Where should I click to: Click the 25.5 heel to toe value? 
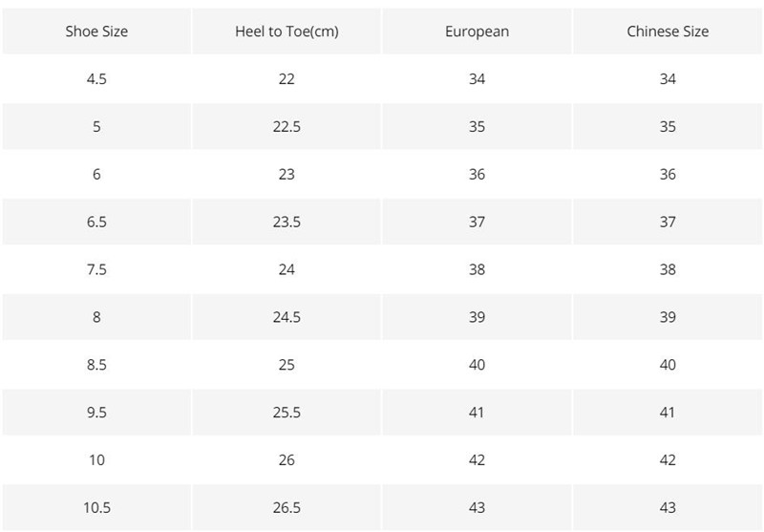point(286,413)
